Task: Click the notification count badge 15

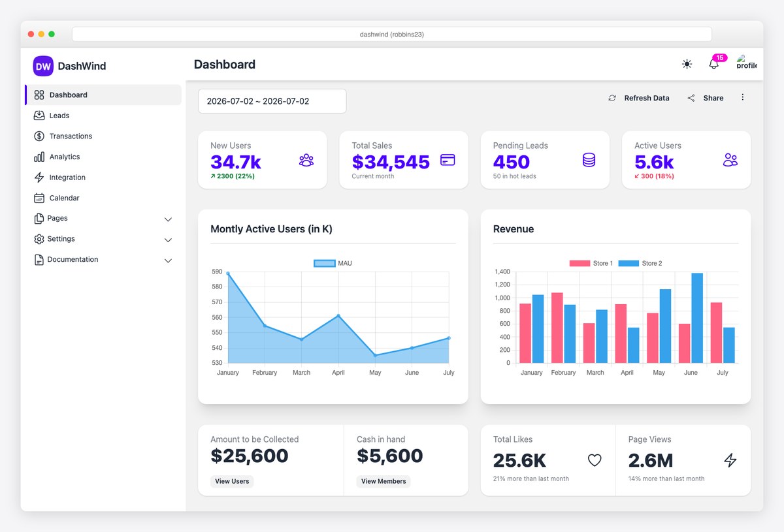Action: coord(720,57)
